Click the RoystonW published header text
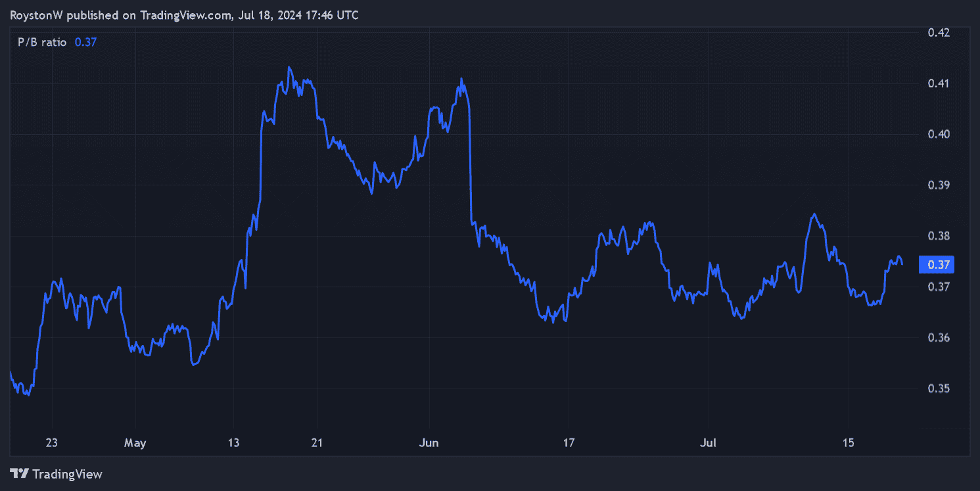 point(184,15)
